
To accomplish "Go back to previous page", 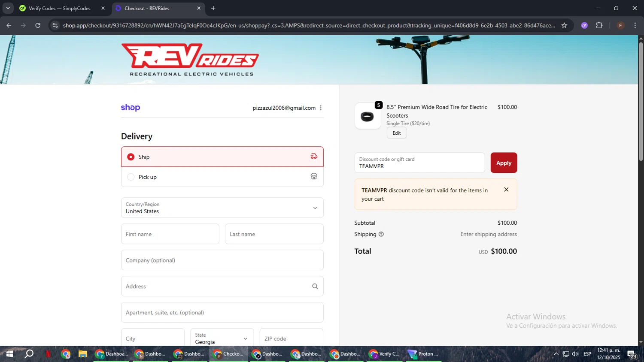I will tap(9, 25).
